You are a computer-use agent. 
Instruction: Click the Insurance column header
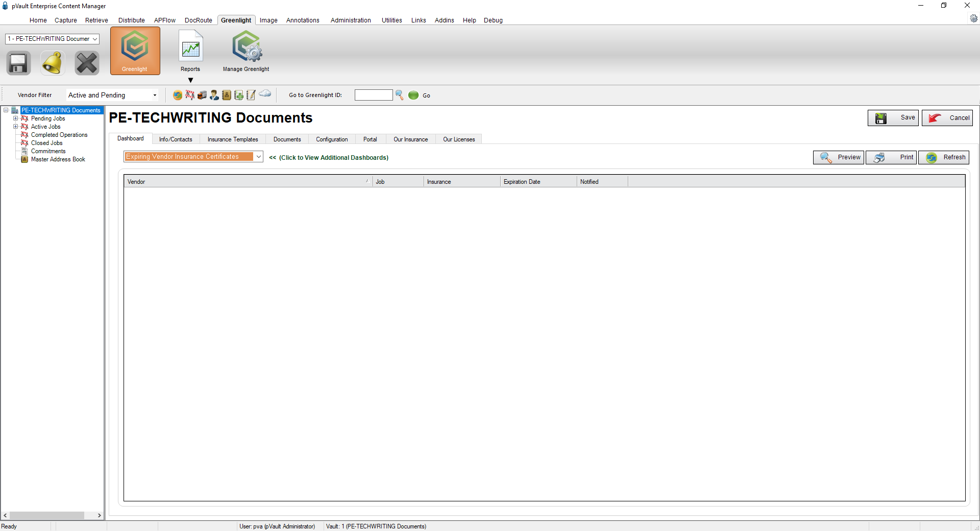tap(462, 182)
